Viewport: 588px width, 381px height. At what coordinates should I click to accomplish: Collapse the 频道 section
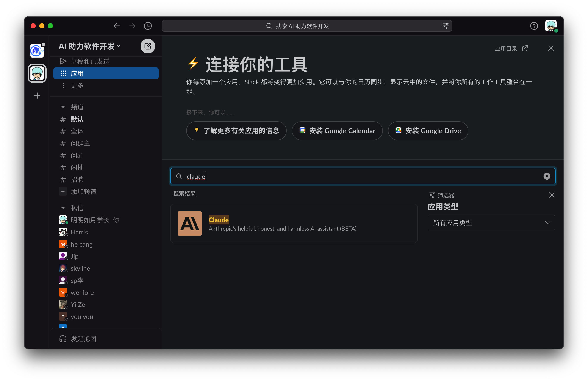point(63,107)
